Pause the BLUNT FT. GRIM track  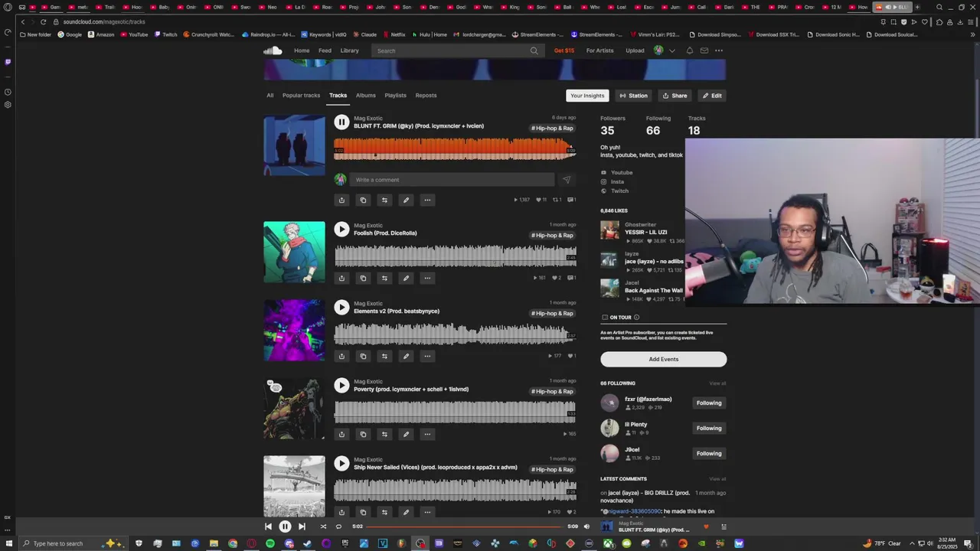(x=341, y=122)
